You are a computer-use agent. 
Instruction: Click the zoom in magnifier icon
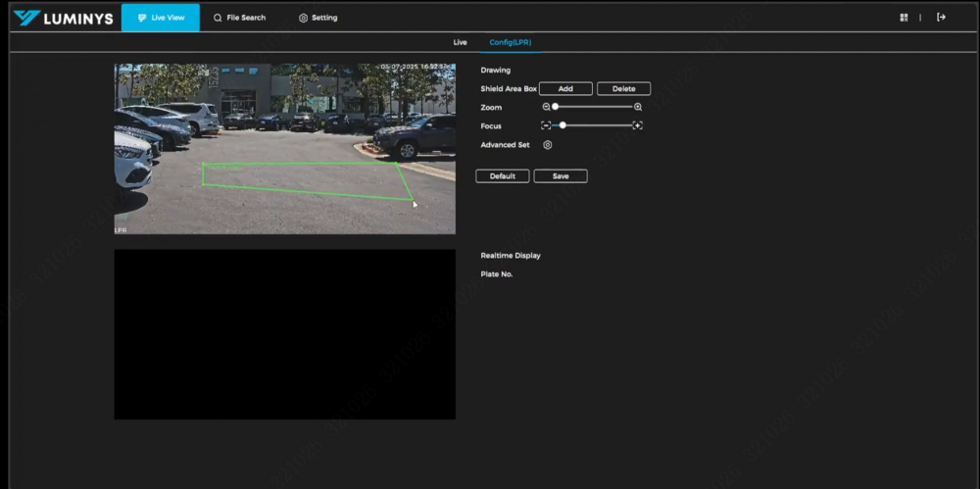pos(638,107)
